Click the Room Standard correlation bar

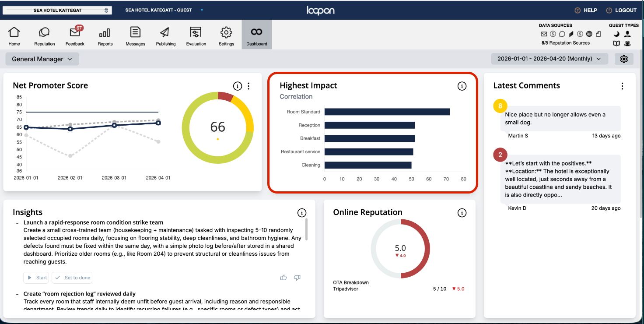click(x=387, y=112)
